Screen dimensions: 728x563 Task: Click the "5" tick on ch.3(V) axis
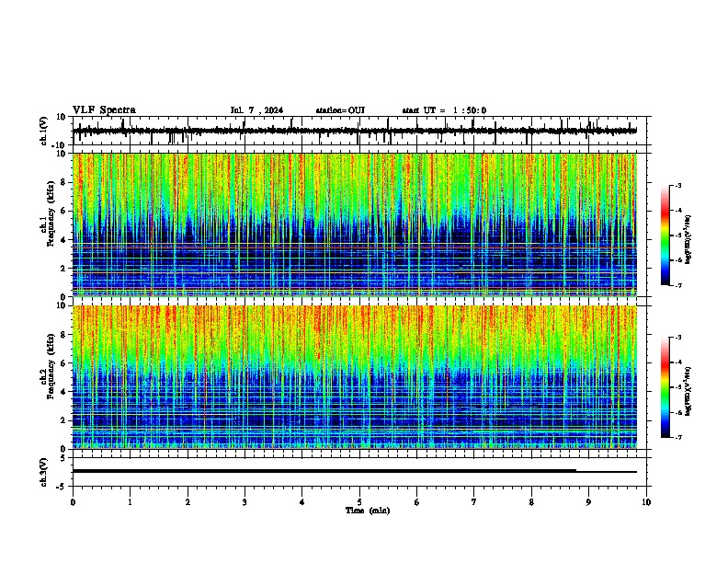tap(63, 458)
